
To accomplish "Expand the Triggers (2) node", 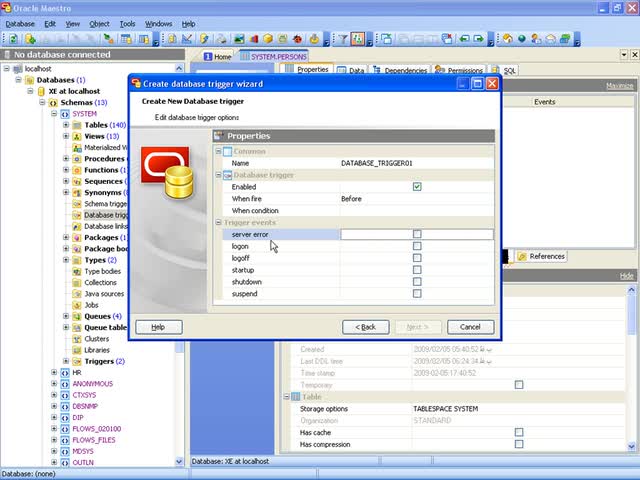I will point(66,361).
